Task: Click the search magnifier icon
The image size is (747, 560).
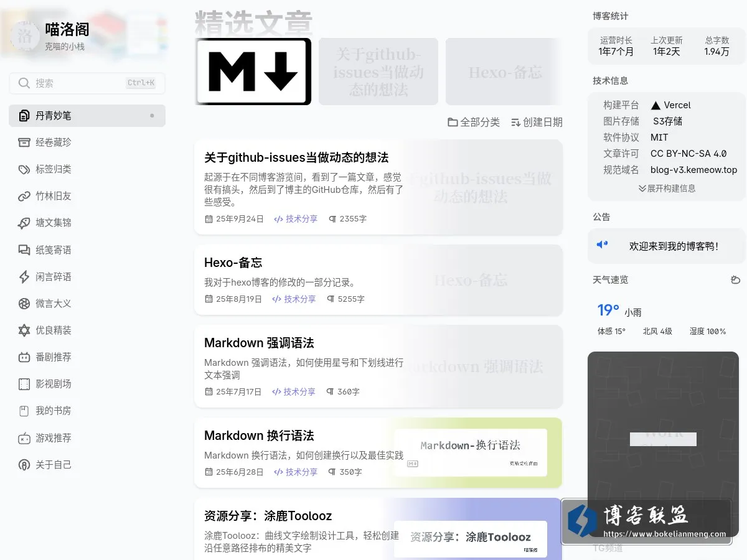Action: pos(24,83)
